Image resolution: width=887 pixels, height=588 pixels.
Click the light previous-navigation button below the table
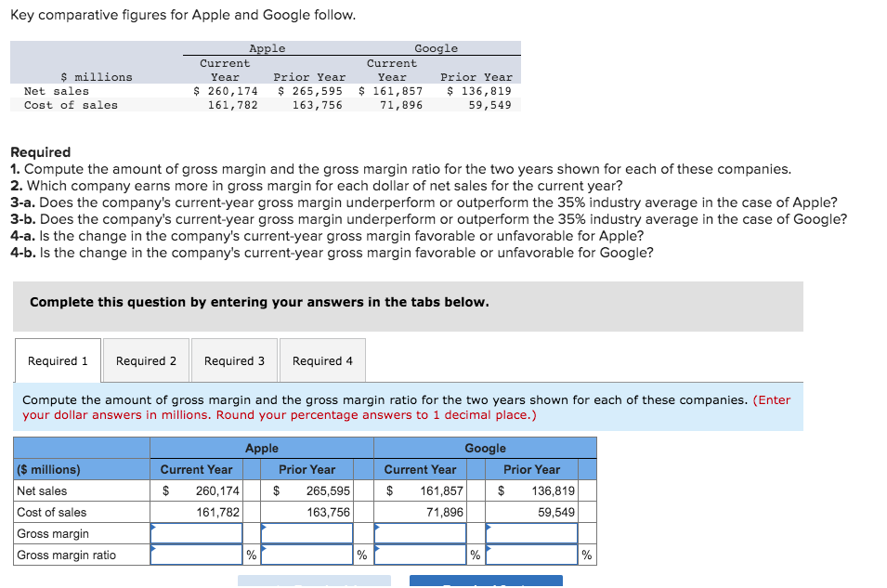314,581
